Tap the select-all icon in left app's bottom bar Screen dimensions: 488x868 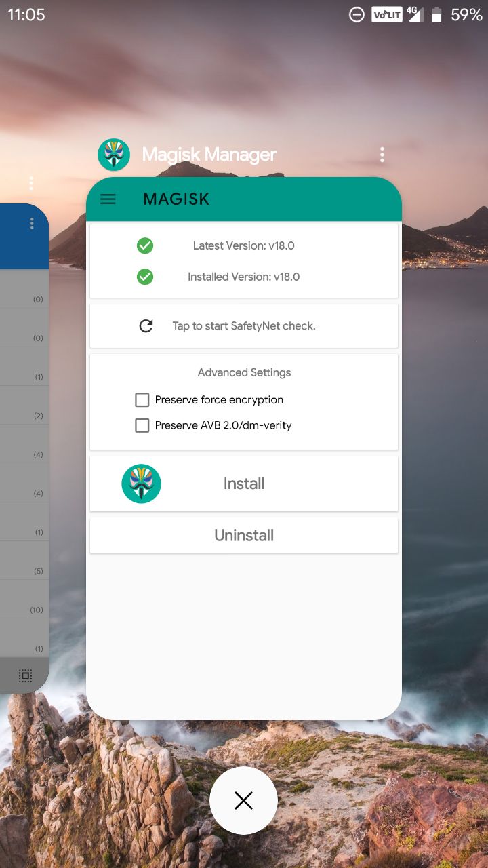coord(25,675)
